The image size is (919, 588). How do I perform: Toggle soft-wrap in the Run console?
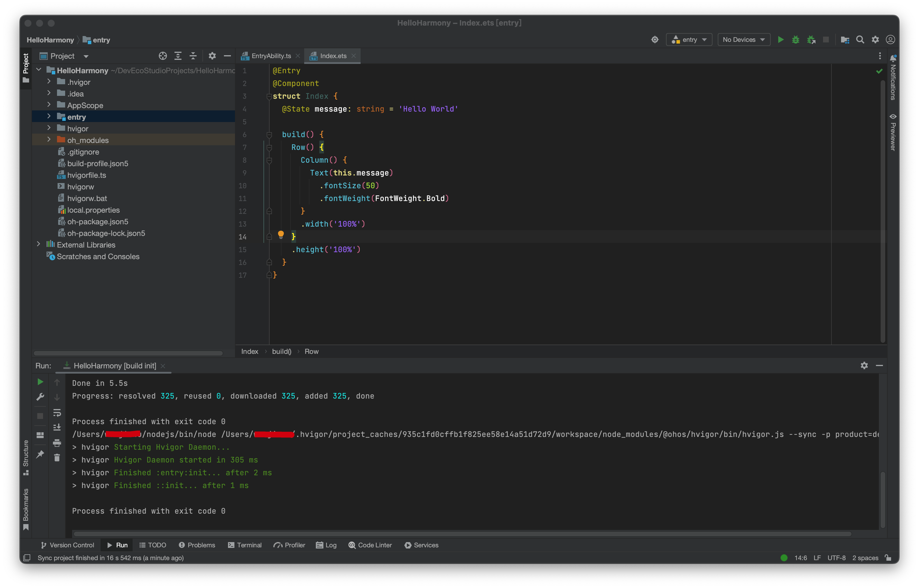click(57, 412)
